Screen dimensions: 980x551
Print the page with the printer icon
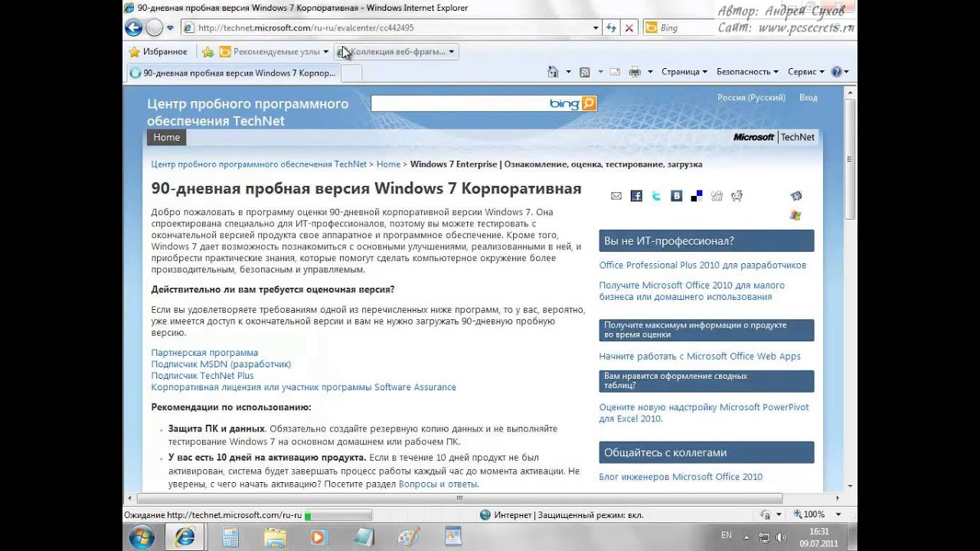click(635, 71)
